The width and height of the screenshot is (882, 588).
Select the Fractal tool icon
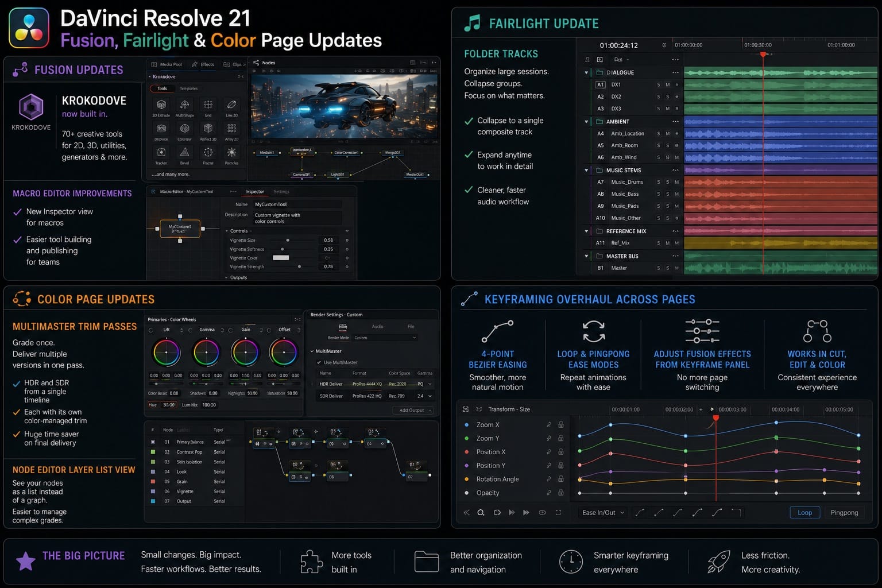click(208, 152)
